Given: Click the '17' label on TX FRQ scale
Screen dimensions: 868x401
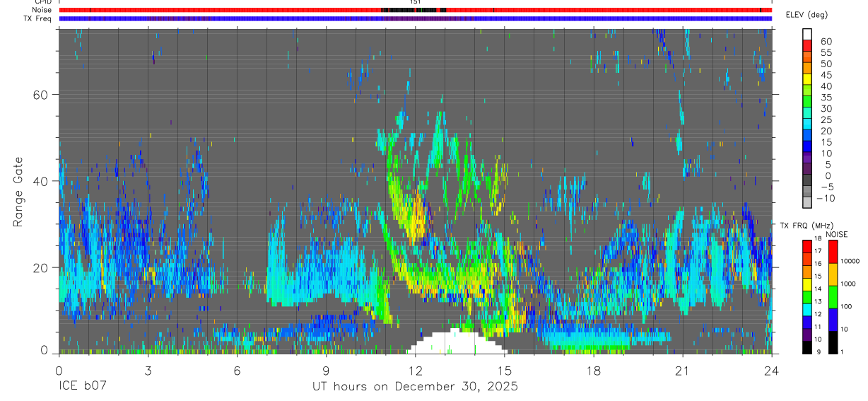Looking at the screenshot, I should pos(819,251).
